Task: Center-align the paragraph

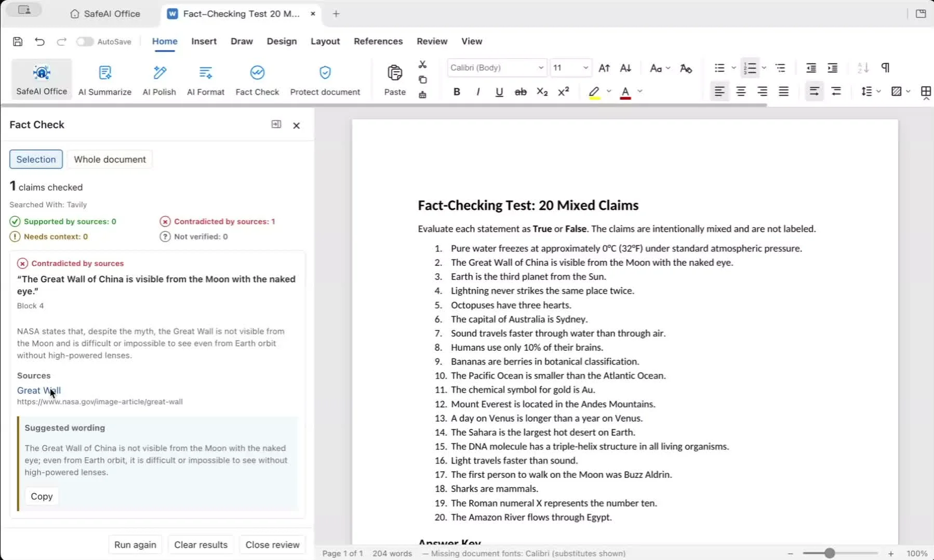Action: pyautogui.click(x=741, y=92)
